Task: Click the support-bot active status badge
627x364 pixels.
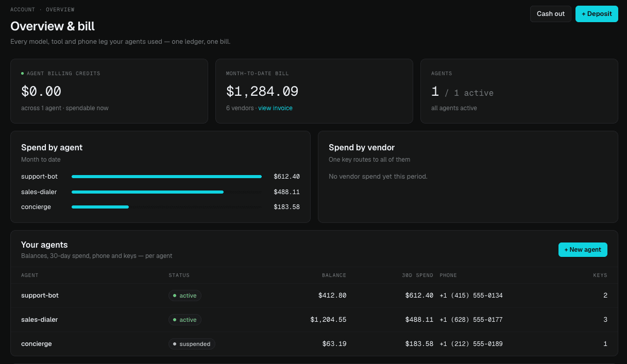Action: click(184, 296)
